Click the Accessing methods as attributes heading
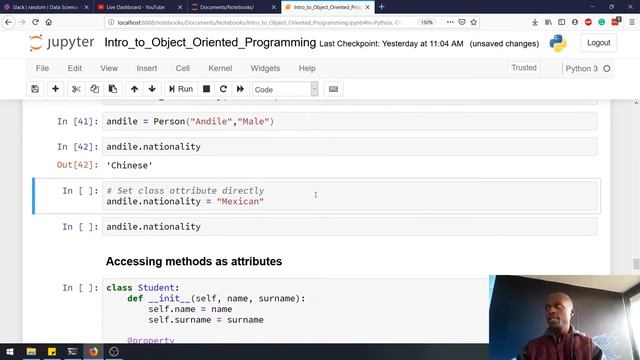Image resolution: width=640 pixels, height=360 pixels. [194, 261]
